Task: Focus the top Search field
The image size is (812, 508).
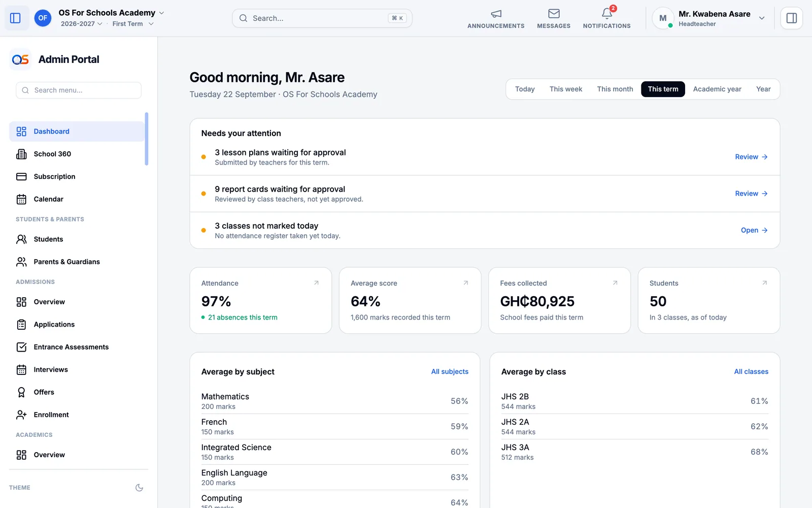Action: (322, 18)
